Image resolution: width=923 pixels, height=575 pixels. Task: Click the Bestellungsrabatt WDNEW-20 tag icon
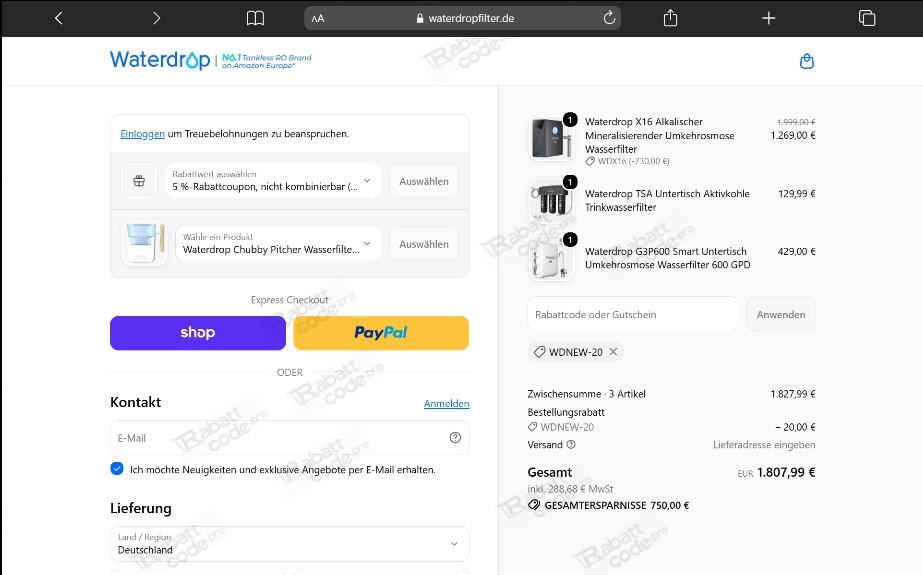pos(532,427)
